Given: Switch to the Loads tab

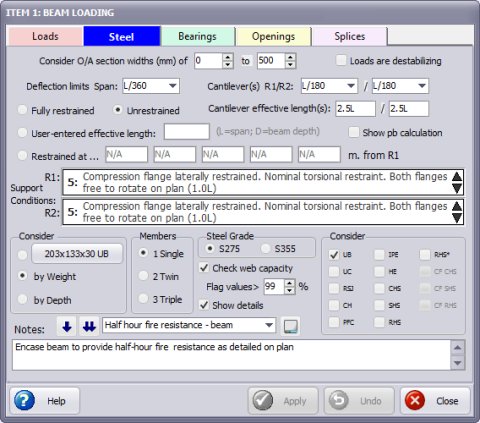Looking at the screenshot, I should (x=45, y=36).
